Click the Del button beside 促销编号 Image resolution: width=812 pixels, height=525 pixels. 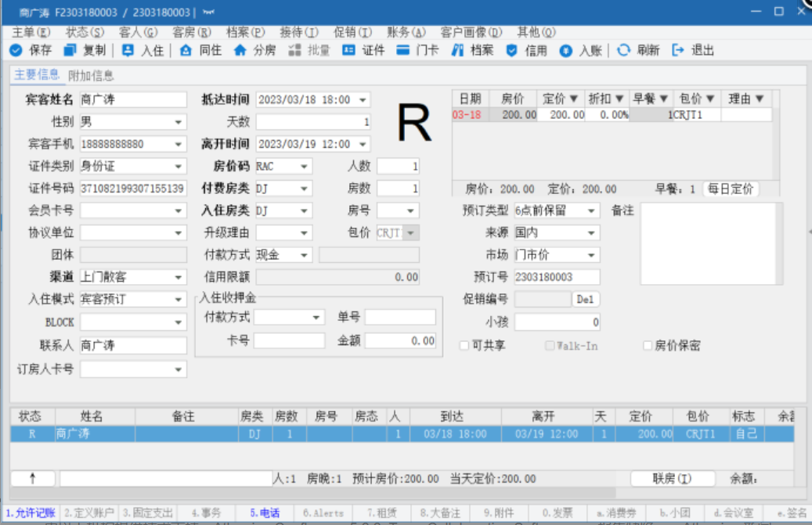[x=585, y=300]
